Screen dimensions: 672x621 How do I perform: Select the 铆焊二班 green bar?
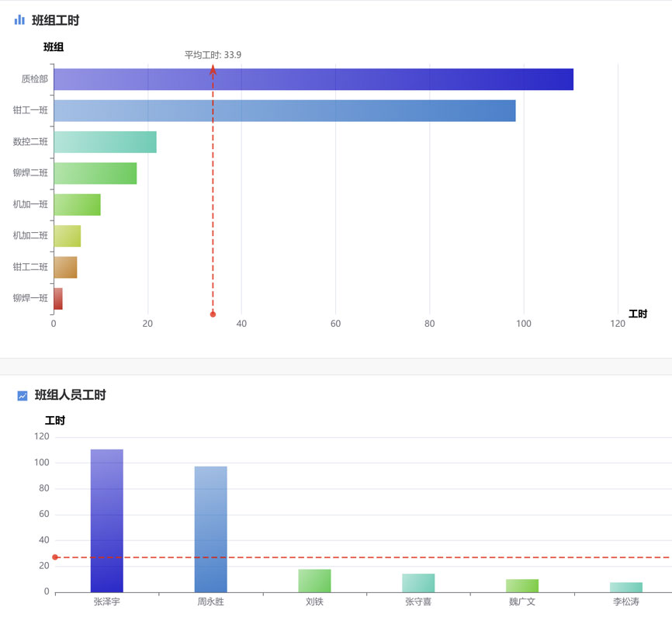coord(95,173)
